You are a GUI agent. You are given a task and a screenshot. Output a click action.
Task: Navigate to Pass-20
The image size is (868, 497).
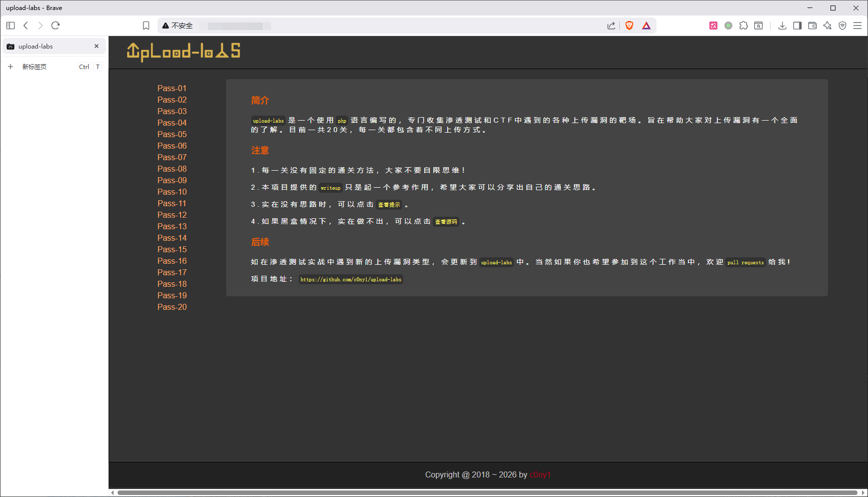pyautogui.click(x=172, y=307)
